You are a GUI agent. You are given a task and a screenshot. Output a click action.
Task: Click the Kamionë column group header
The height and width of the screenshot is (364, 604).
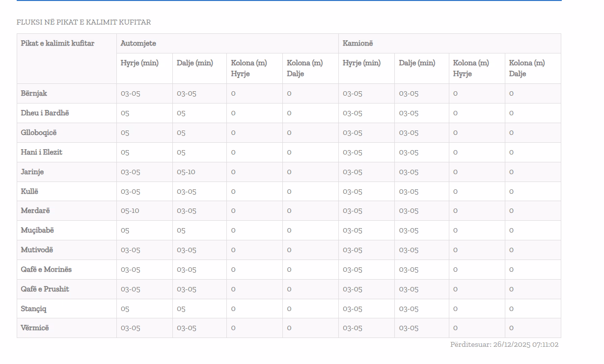point(357,43)
